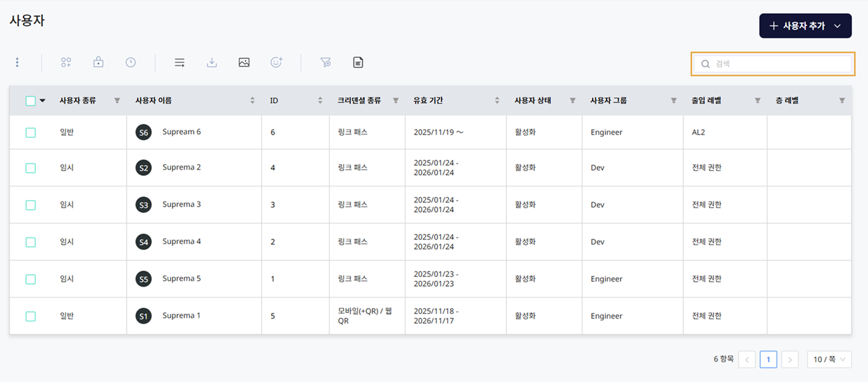Tick the checkbox for Supream 6

31,133
